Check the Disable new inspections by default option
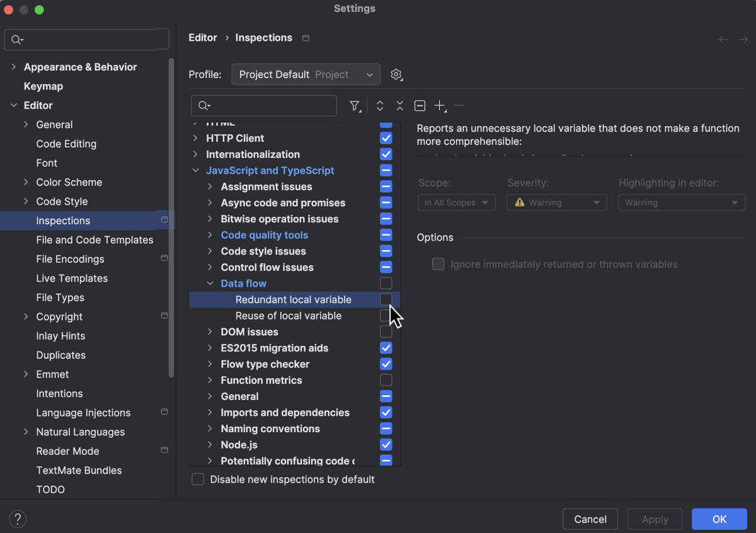The width and height of the screenshot is (756, 533). pyautogui.click(x=198, y=479)
